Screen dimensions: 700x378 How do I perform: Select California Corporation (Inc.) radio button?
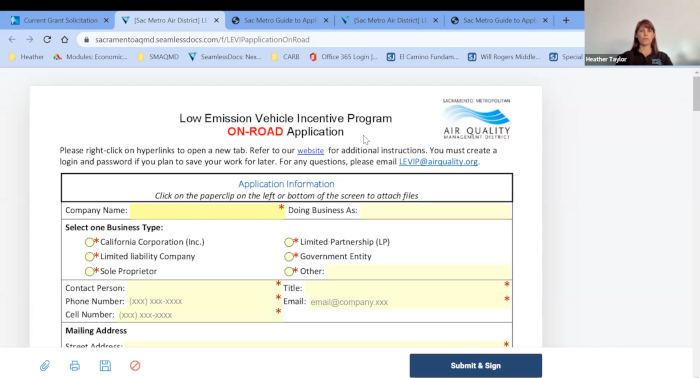[x=89, y=242]
